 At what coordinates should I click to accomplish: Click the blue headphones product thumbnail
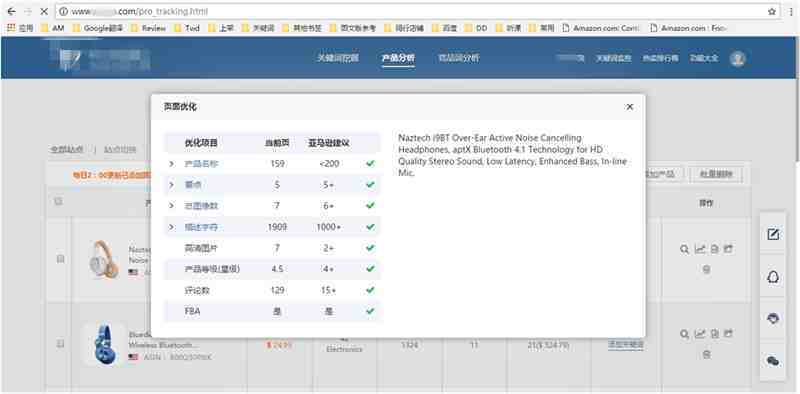tap(104, 344)
